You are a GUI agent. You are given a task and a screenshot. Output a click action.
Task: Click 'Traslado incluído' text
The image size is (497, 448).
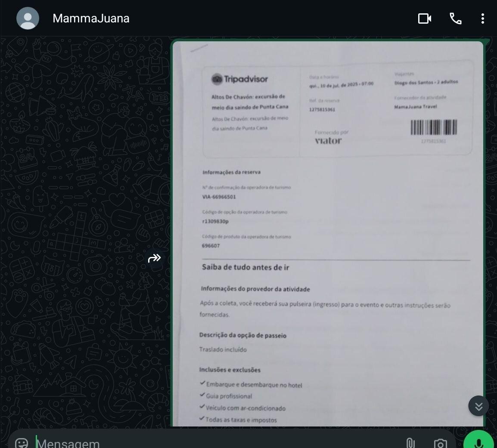223,349
